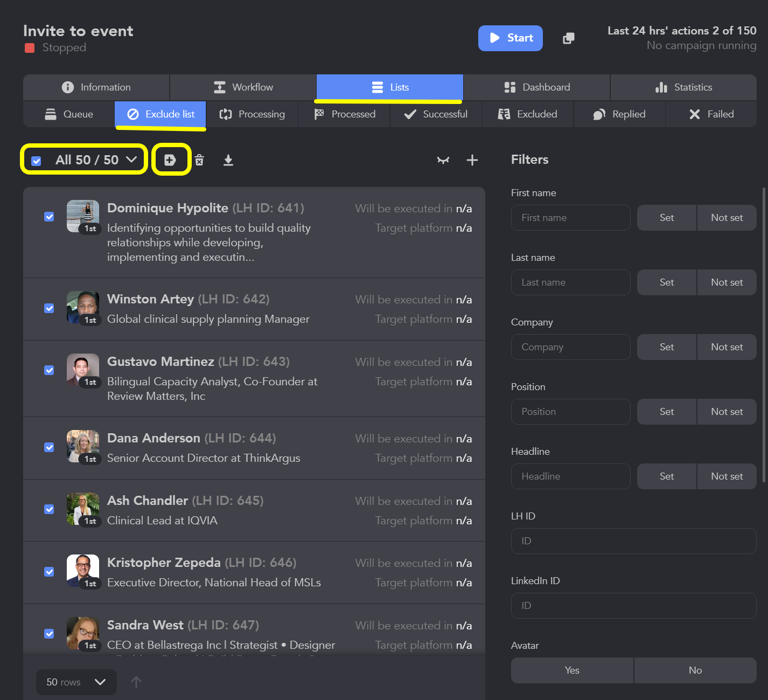Click the hide filters eye icon
768x700 pixels.
(443, 160)
